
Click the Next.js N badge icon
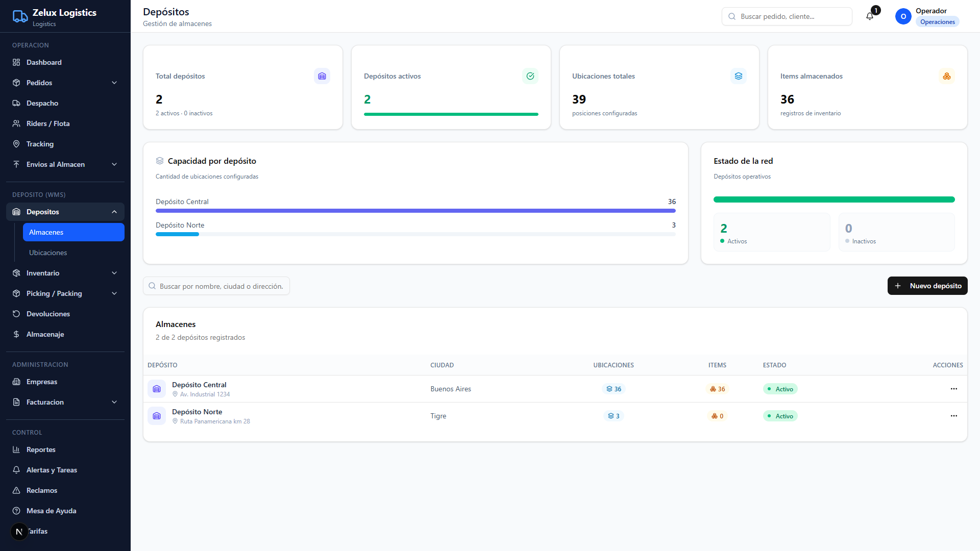[19, 532]
